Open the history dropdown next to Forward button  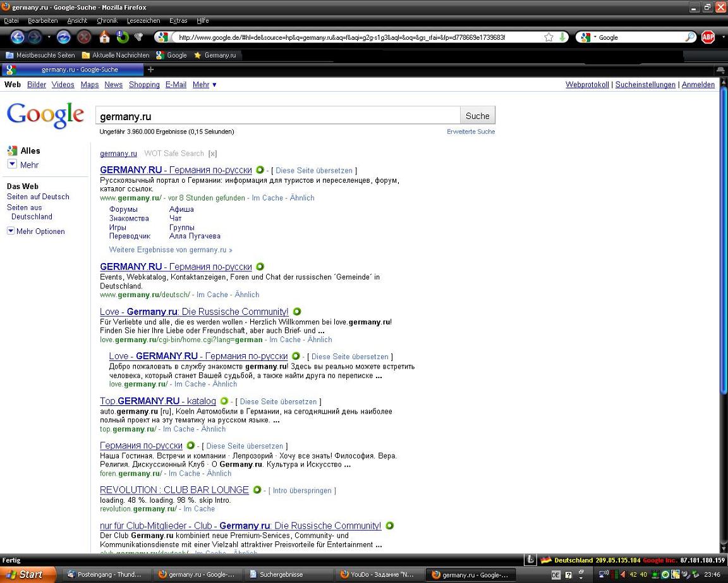(49, 37)
